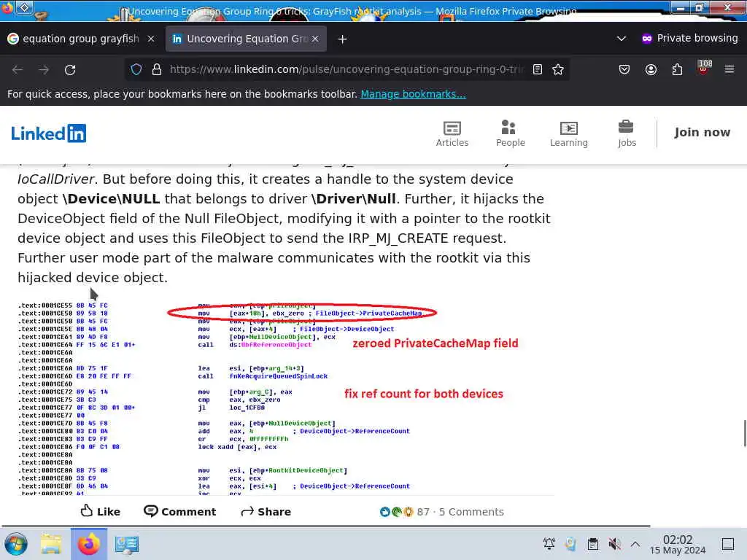Screen dimensions: 747x560
Task: Click the Private browsing indicator
Action: (x=689, y=39)
